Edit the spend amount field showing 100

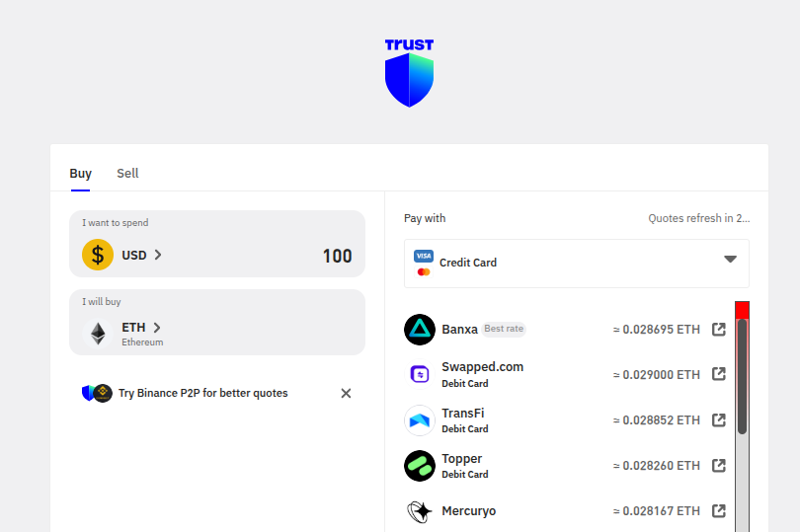[337, 256]
